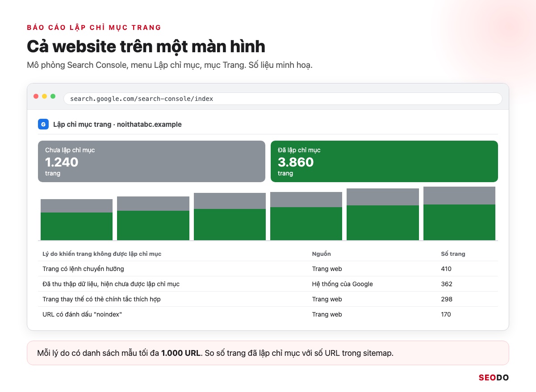Viewport: 536px width, 392px height.
Task: Select the gray "Chưa lập chỉ mục" card
Action: tap(151, 161)
